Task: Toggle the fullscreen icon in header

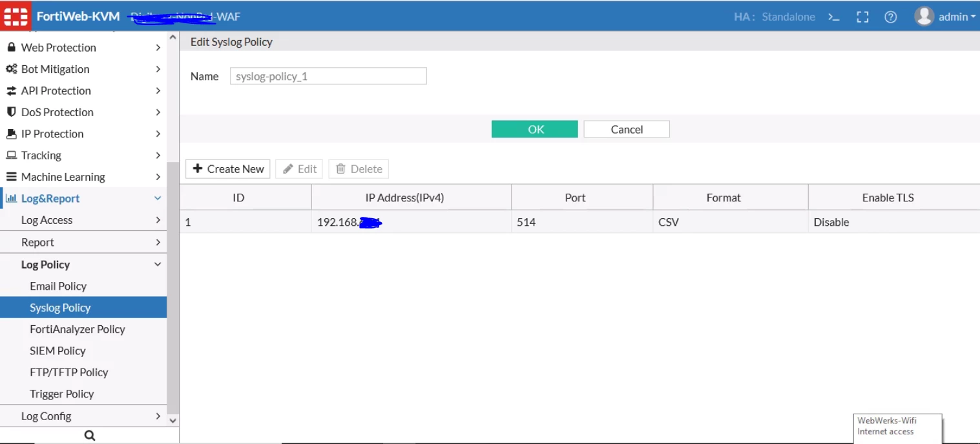Action: 862,17
